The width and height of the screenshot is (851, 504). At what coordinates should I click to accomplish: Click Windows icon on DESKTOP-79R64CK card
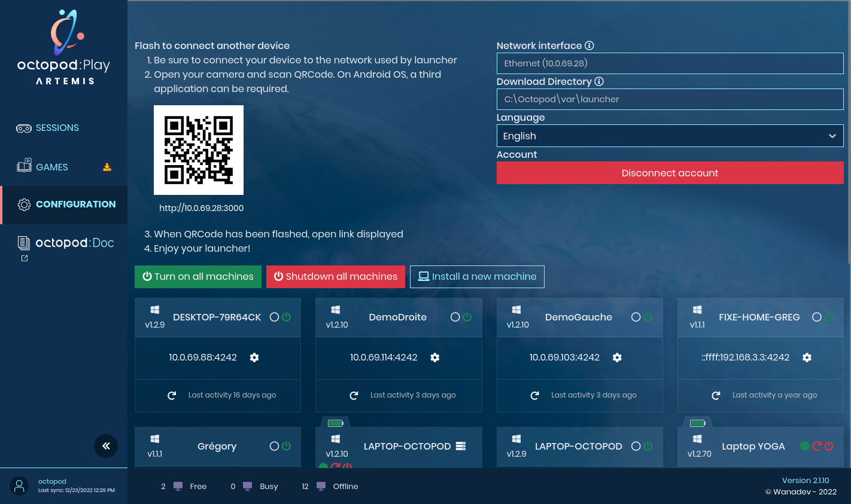coord(155,310)
